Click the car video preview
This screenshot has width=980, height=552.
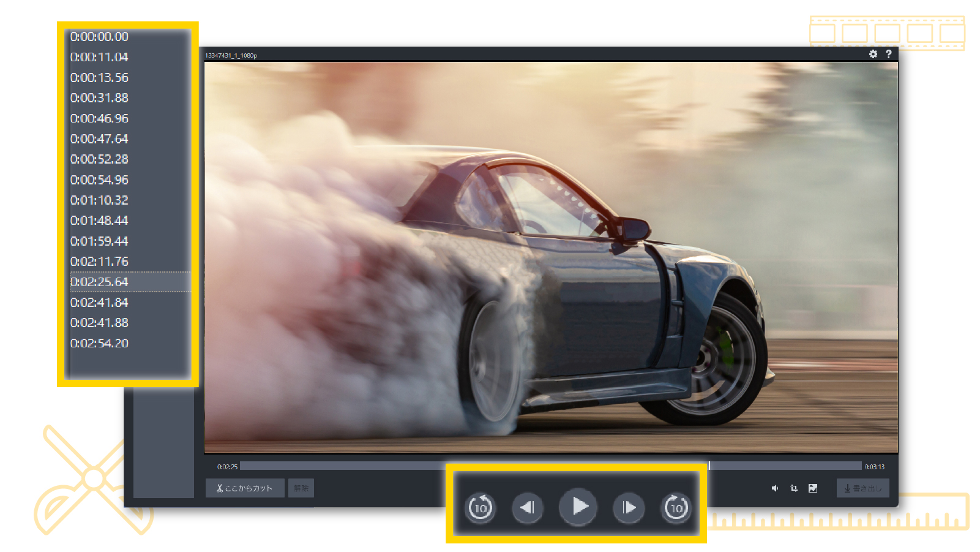tap(551, 257)
